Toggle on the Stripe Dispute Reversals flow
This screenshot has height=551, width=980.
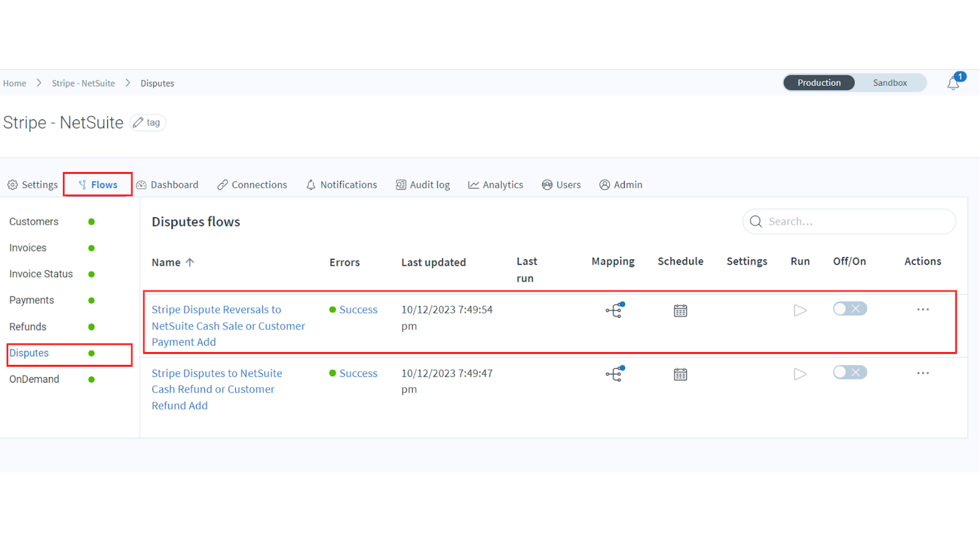click(850, 309)
